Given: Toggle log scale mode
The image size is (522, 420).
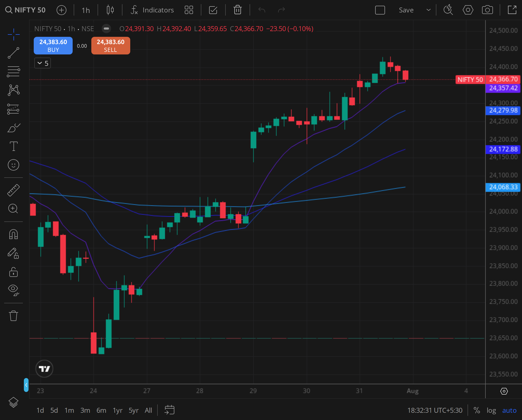Looking at the screenshot, I should (491, 410).
